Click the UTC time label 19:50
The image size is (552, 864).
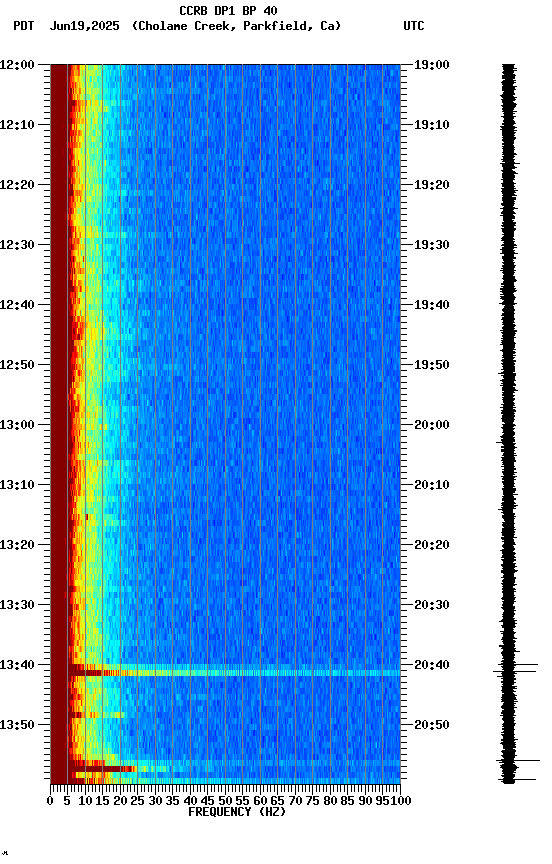432,365
